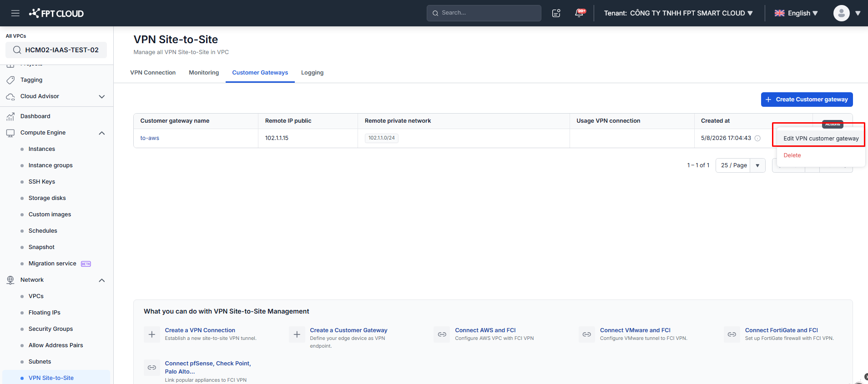Click the Compute Engine monitor icon
Screen dimensions: 868x384
(x=10, y=133)
